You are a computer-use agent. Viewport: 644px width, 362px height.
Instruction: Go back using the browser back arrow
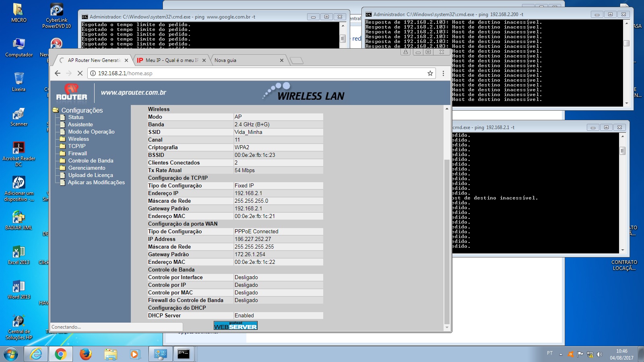tap(58, 73)
